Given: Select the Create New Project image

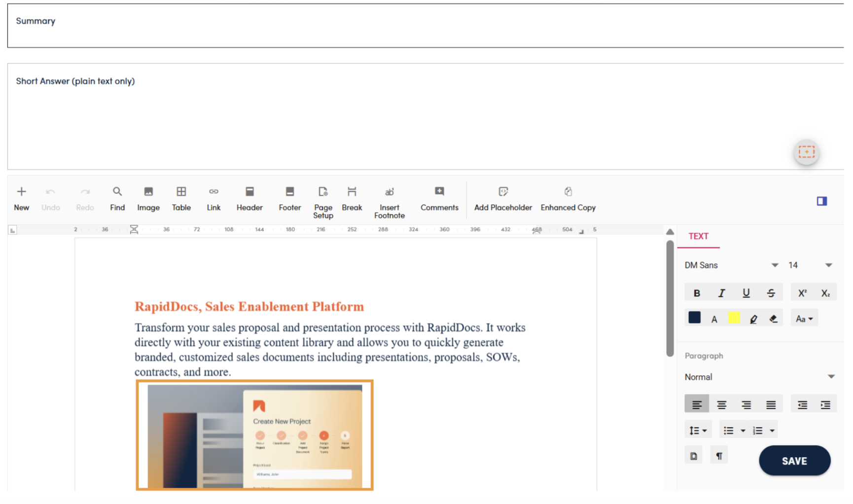Looking at the screenshot, I should point(254,435).
